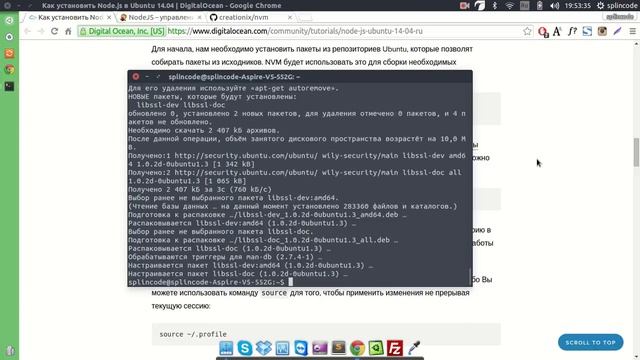
Task: Click the tornado app indicator in top panel
Action: click(x=480, y=6)
